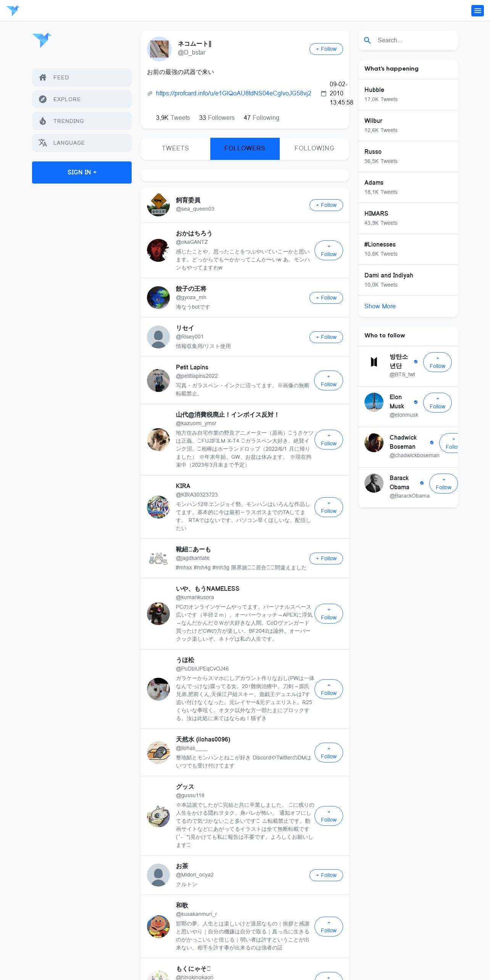490x980 pixels.
Task: Click the profile link chain icon
Action: point(150,93)
